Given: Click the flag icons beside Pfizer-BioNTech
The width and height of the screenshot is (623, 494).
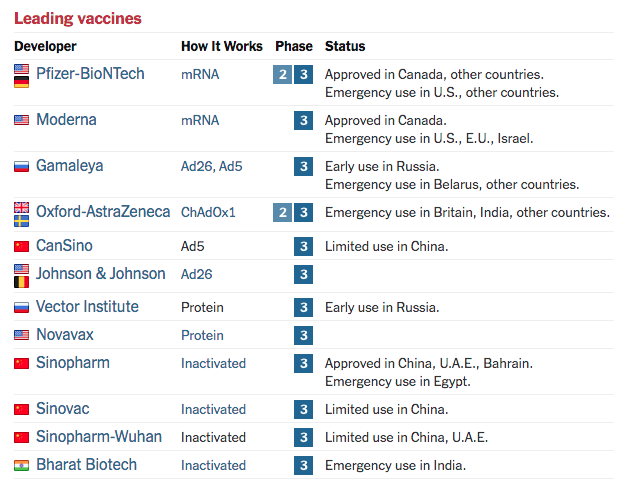Looking at the screenshot, I should click(x=21, y=75).
